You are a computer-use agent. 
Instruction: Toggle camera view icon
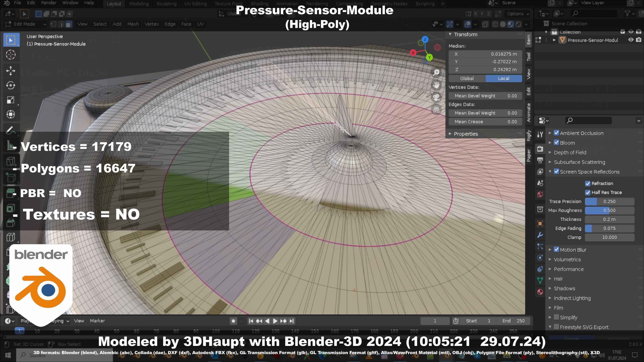click(436, 97)
